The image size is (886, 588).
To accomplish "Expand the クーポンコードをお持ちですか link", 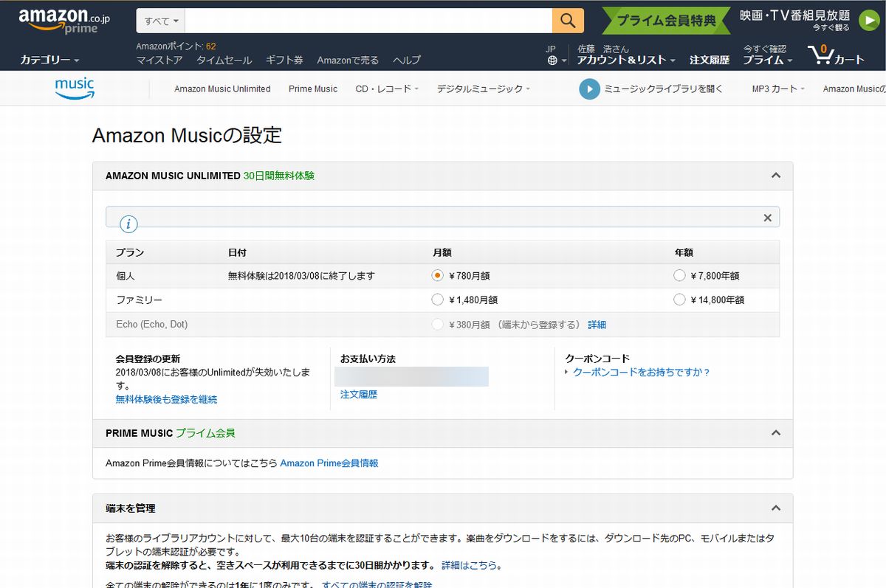I will pyautogui.click(x=641, y=373).
